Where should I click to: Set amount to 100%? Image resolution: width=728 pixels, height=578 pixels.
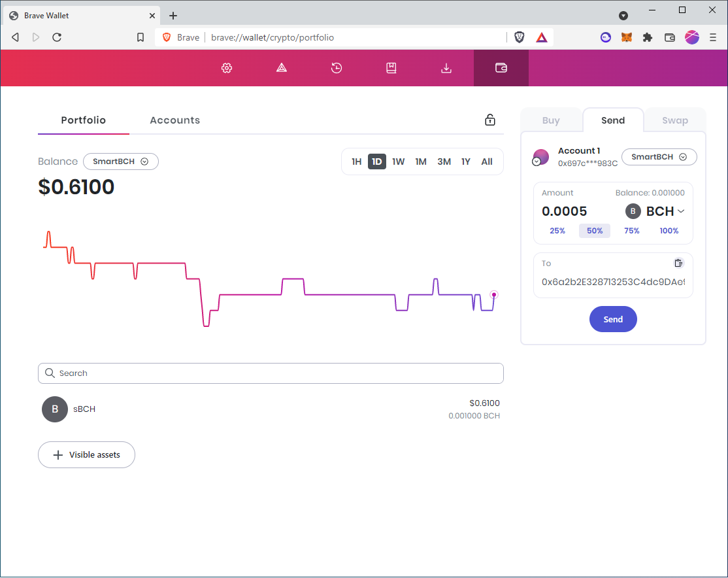tap(669, 231)
